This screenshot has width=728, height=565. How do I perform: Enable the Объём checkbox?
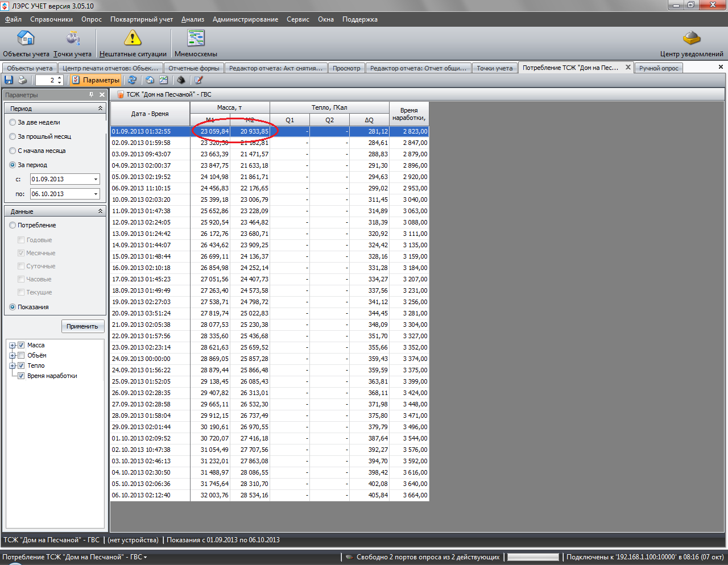[x=21, y=355]
